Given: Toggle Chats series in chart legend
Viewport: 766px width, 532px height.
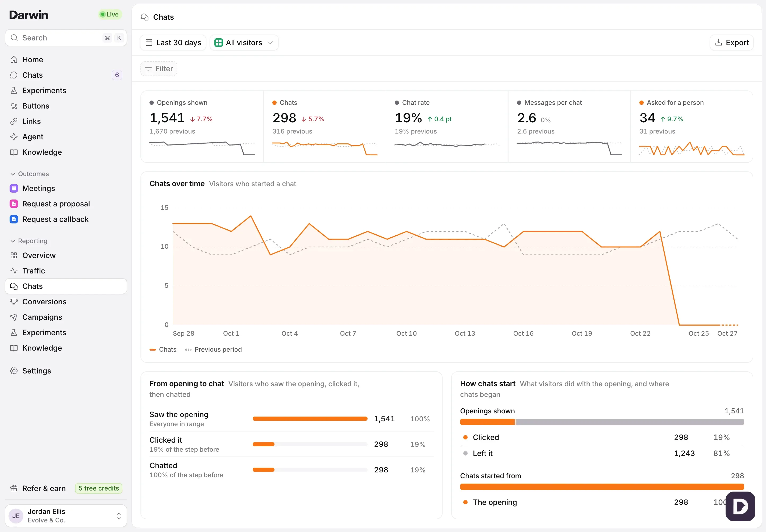Looking at the screenshot, I should [163, 349].
